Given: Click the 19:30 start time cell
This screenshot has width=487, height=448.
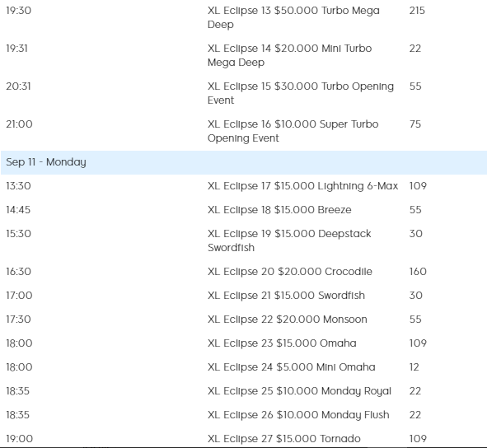Looking at the screenshot, I should [19, 11].
